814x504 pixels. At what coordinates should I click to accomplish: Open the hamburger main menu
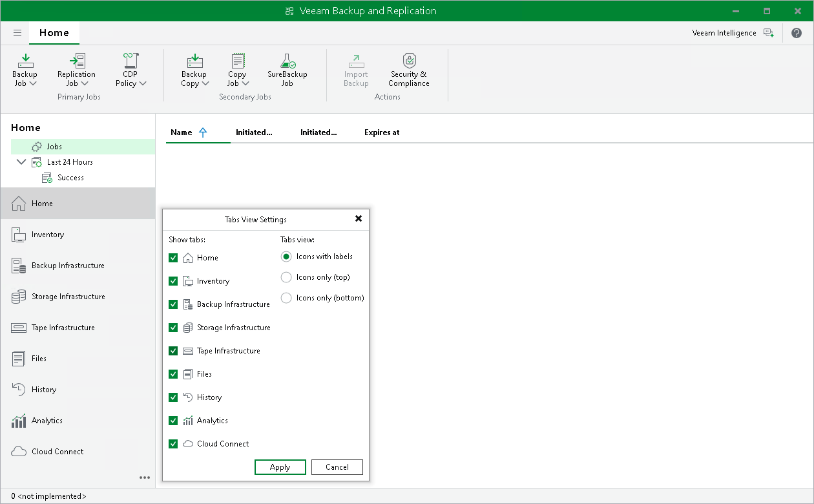[17, 33]
